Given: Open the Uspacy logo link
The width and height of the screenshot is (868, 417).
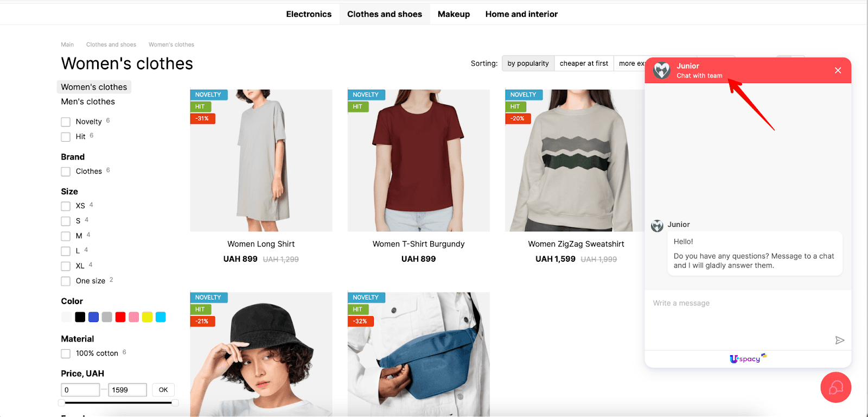Looking at the screenshot, I should click(748, 358).
